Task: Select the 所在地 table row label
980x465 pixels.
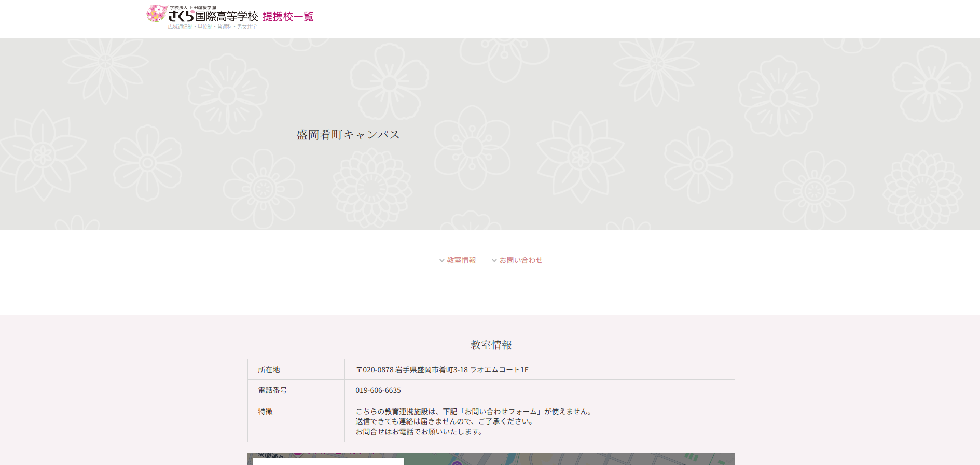Action: pos(269,370)
